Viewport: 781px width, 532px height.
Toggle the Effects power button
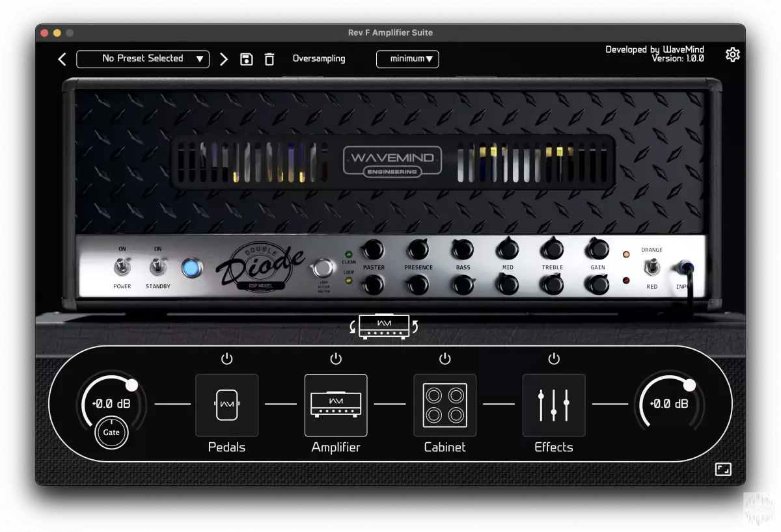click(x=554, y=359)
